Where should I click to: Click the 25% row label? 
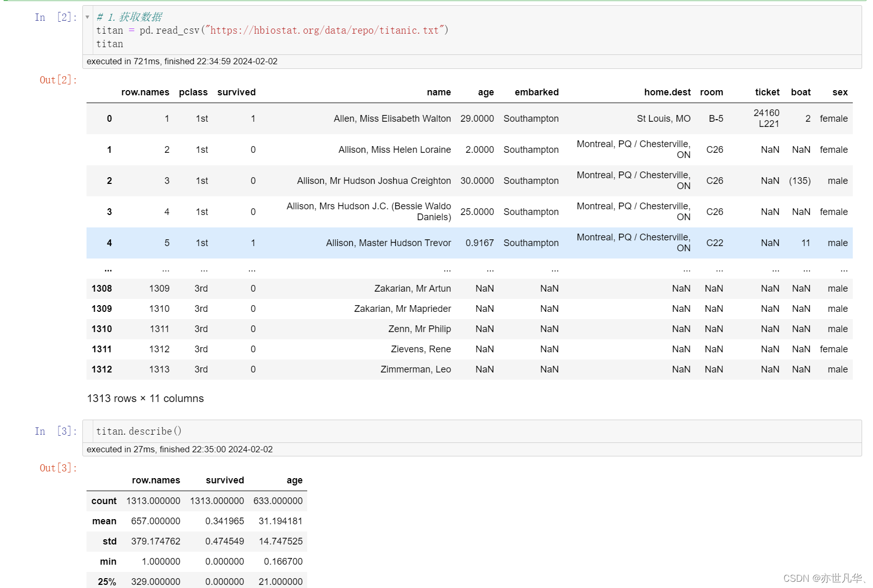click(x=107, y=582)
